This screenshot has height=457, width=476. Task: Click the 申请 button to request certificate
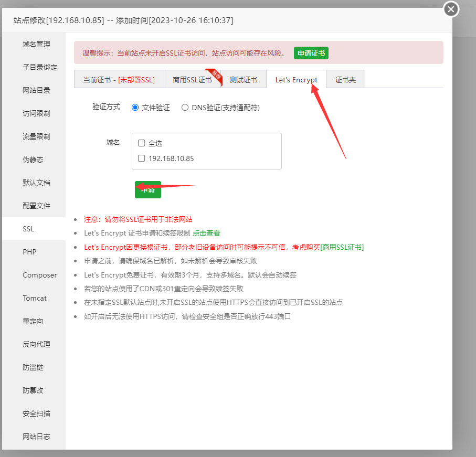pos(147,189)
